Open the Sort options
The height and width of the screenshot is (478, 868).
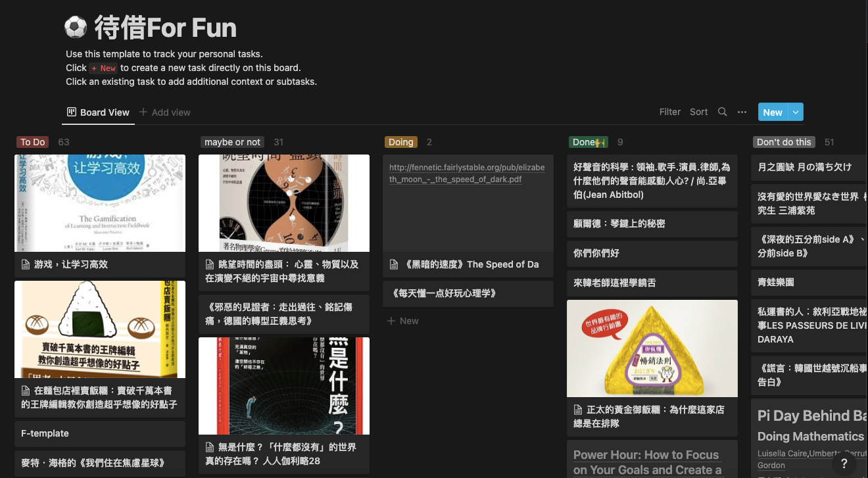point(698,112)
